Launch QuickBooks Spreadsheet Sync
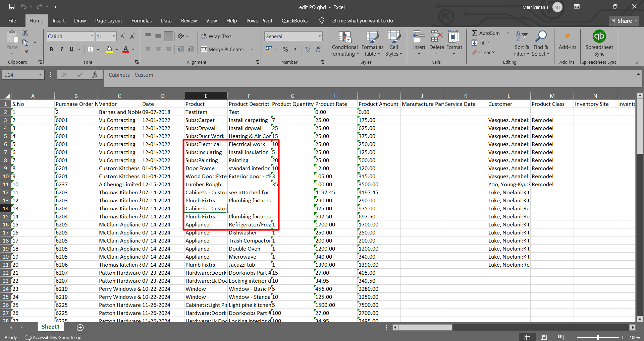Screen dimensions: 644x341 599,43
